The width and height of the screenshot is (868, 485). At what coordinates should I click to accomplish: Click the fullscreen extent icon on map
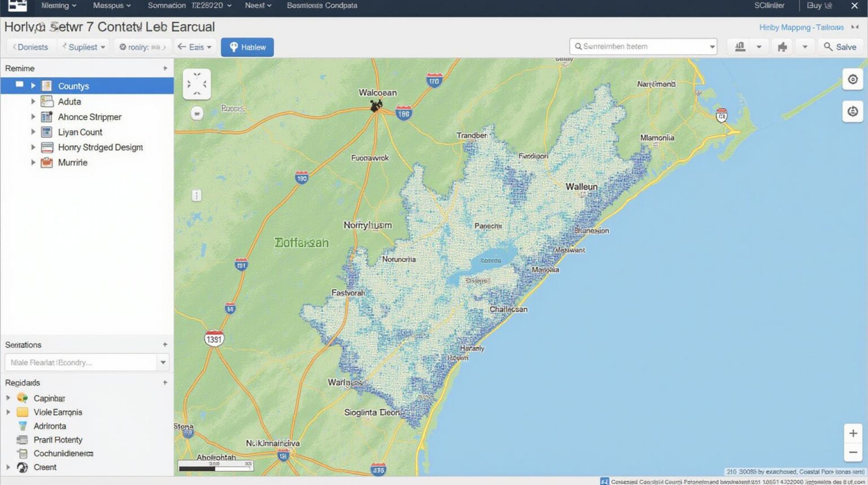pos(197,84)
